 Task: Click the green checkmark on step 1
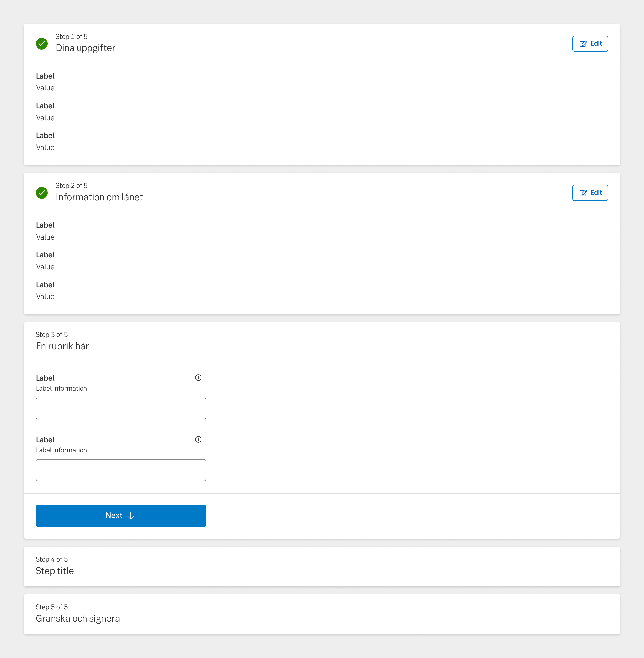click(41, 44)
